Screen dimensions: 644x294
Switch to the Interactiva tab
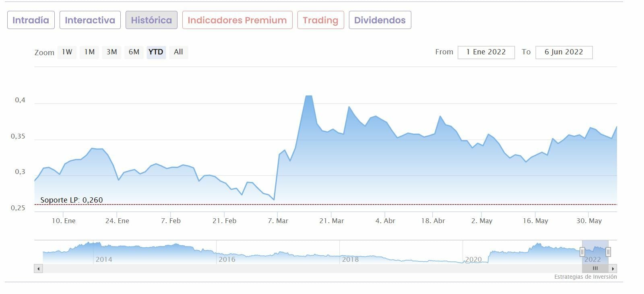90,20
